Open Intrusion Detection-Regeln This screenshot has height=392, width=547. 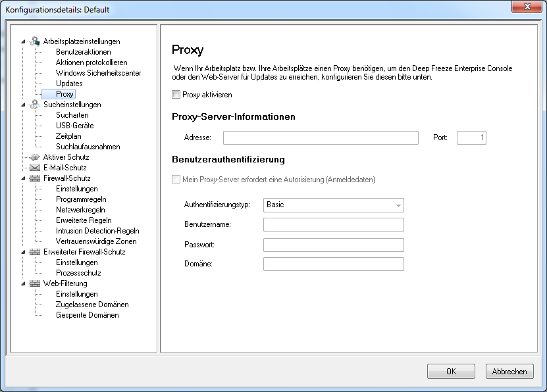tap(97, 231)
